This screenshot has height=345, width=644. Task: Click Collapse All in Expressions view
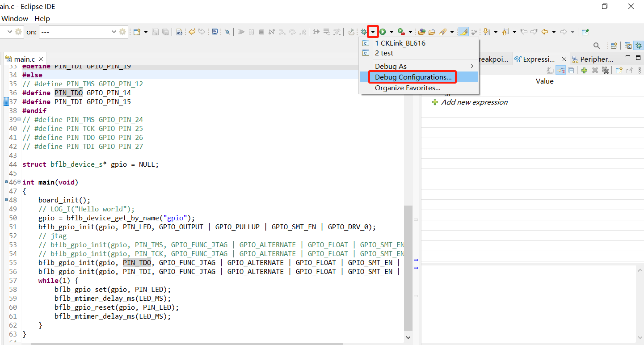(571, 70)
